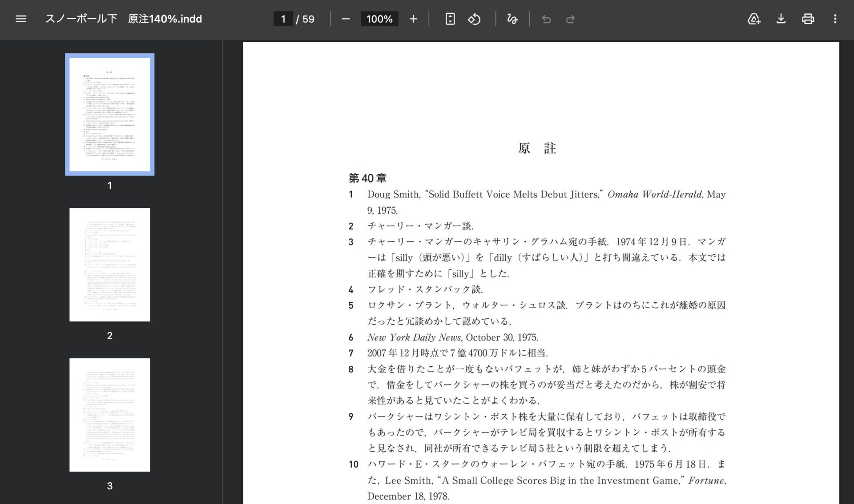Select page 3 thumbnail
The image size is (854, 504).
pos(109,415)
